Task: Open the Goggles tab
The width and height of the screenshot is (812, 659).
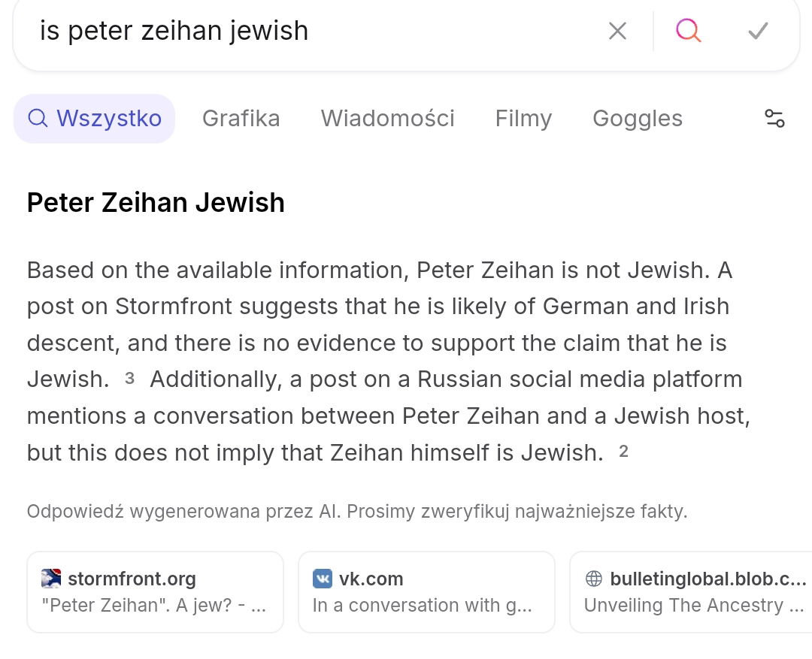Action: pos(638,119)
